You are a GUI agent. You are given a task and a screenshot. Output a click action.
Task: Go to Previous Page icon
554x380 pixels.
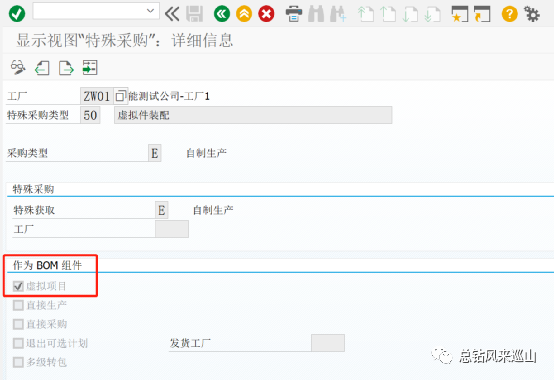(388, 14)
